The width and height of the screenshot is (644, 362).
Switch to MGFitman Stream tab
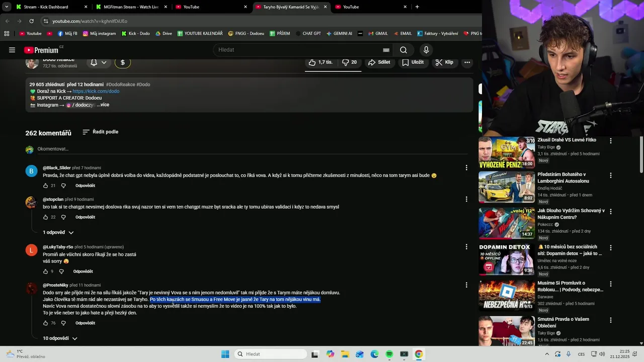(131, 7)
